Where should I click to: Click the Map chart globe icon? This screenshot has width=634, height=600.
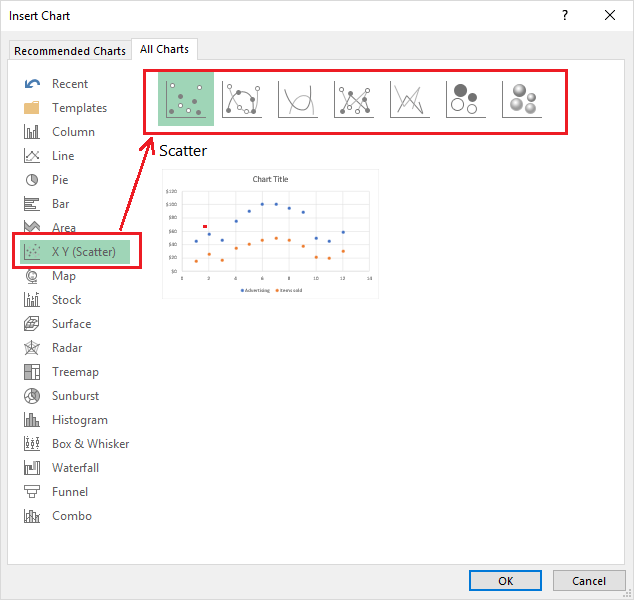[32, 276]
